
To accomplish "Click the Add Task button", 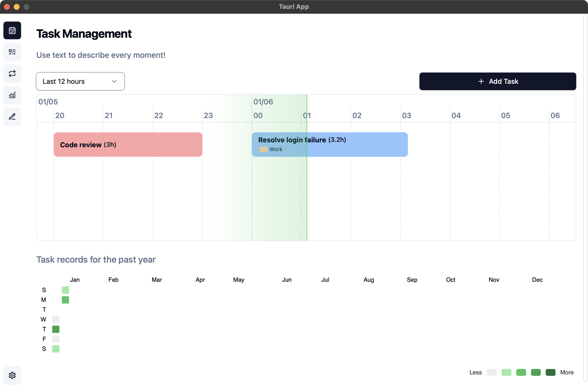I will 498,82.
